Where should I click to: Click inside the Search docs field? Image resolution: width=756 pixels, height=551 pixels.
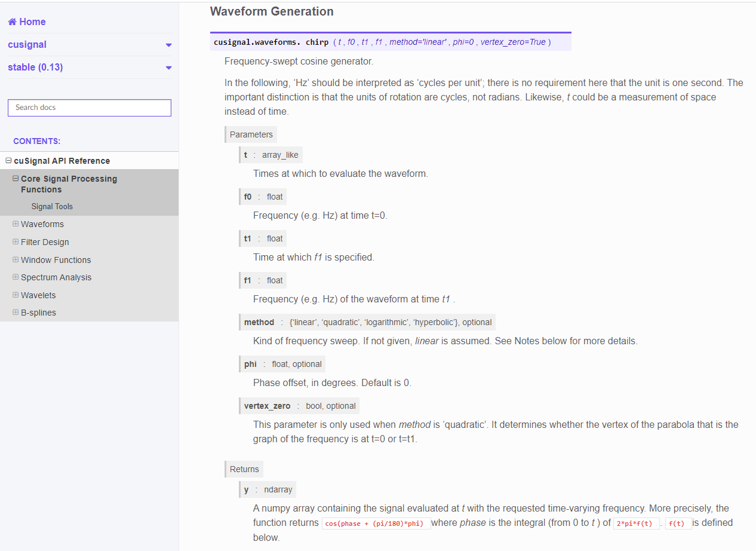tap(89, 108)
